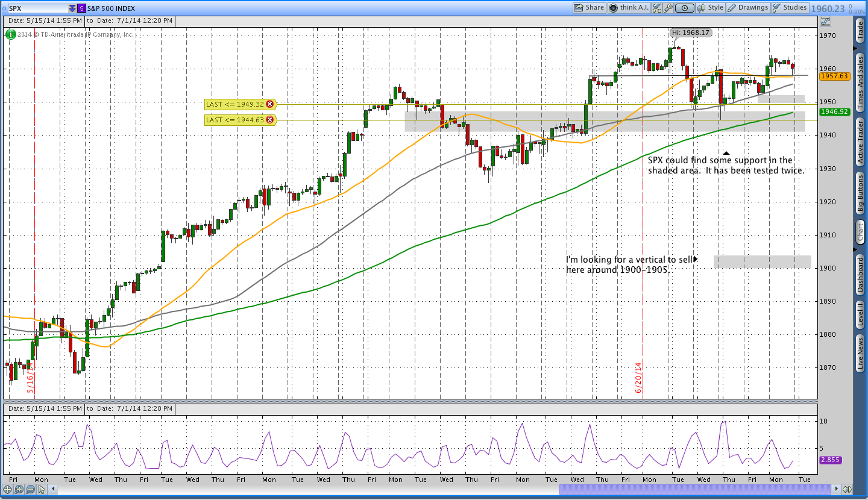
Task: Click the 5/16/14 expiration date marker
Action: pos(30,378)
